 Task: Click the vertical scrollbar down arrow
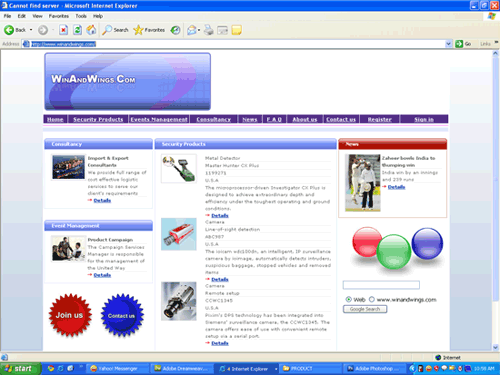496,347
